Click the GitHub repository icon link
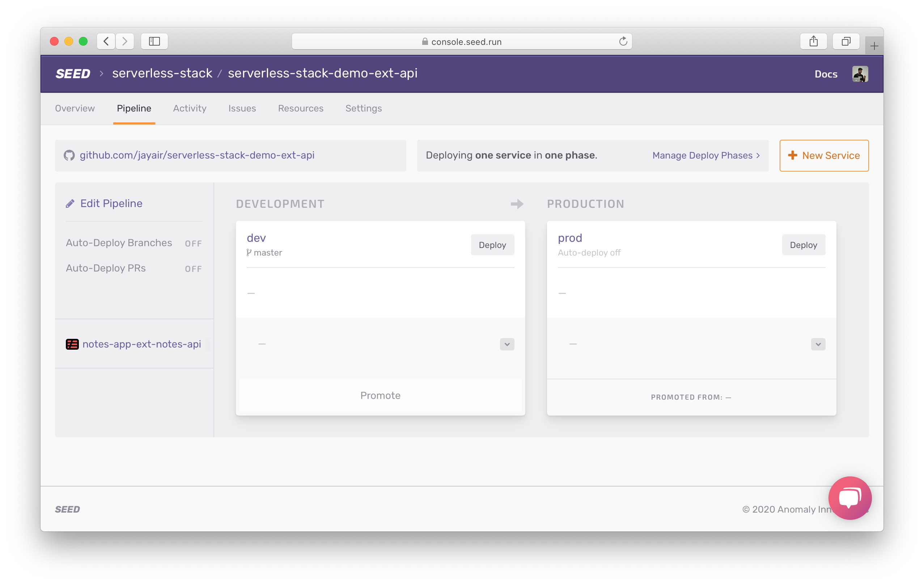Image resolution: width=924 pixels, height=585 pixels. click(70, 155)
